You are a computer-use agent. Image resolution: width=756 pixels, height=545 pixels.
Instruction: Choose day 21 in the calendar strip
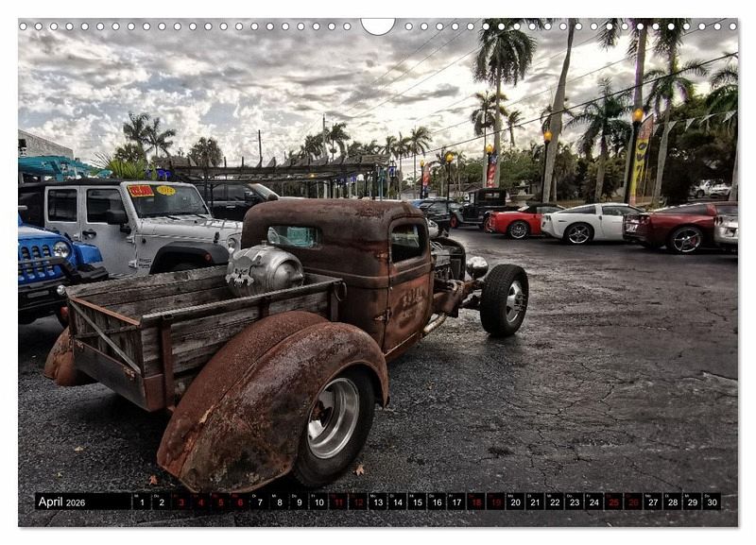click(535, 502)
